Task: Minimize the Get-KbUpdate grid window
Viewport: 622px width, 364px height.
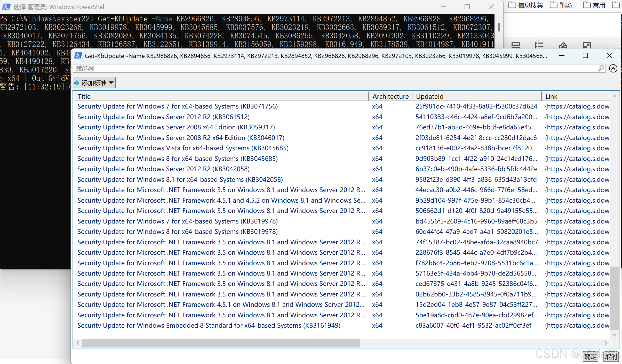Action: [562, 55]
